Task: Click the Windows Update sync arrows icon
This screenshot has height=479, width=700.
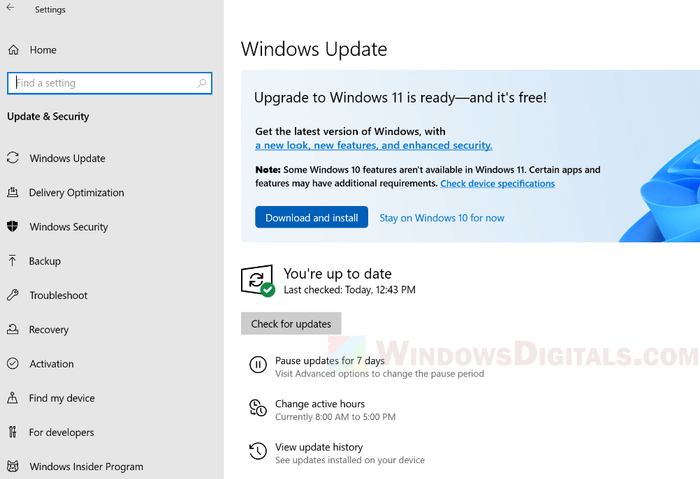Action: point(13,158)
